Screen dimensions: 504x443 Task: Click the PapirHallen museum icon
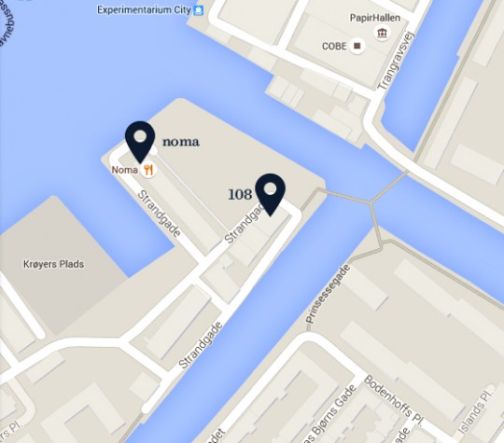click(x=382, y=33)
